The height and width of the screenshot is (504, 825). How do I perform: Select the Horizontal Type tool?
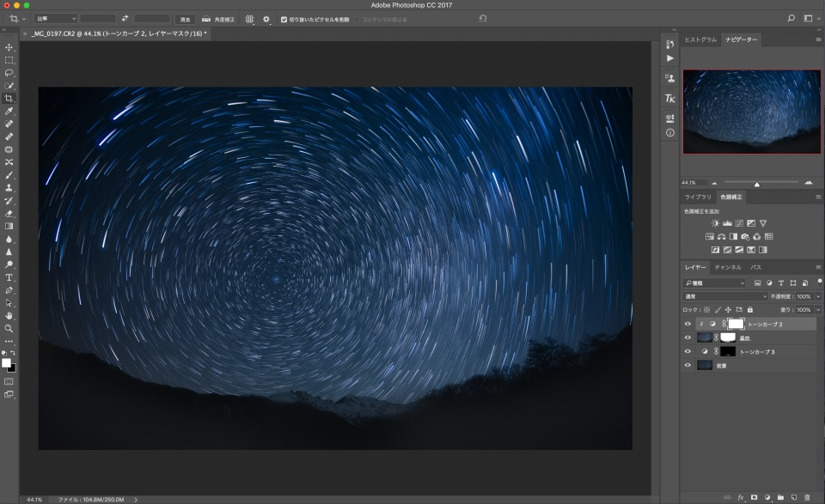click(x=9, y=277)
